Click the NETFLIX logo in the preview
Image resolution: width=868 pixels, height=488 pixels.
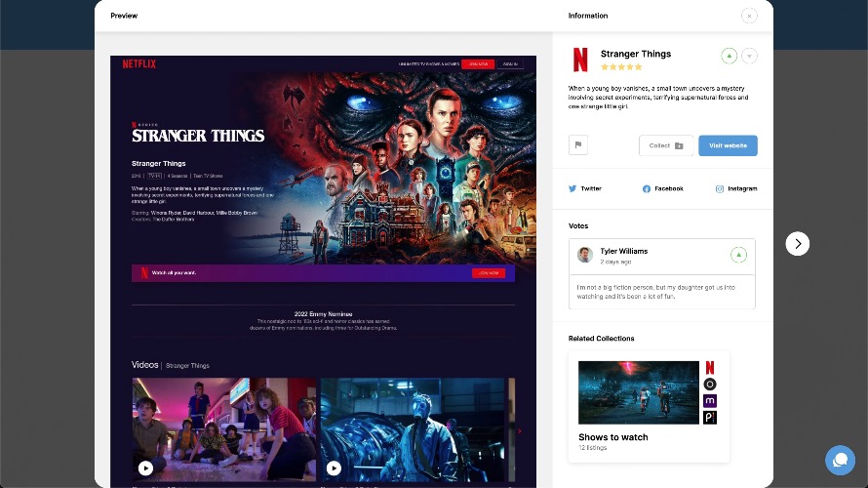138,64
